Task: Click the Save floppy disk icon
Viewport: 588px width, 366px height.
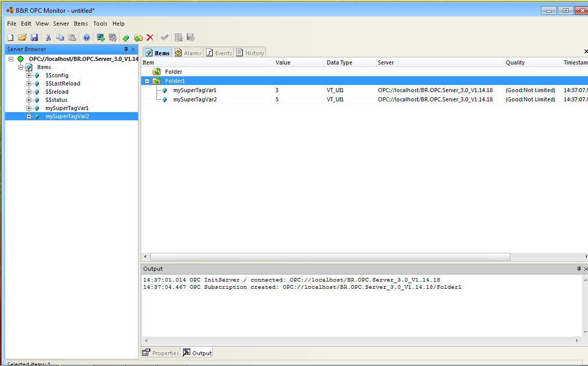Action: [x=34, y=37]
